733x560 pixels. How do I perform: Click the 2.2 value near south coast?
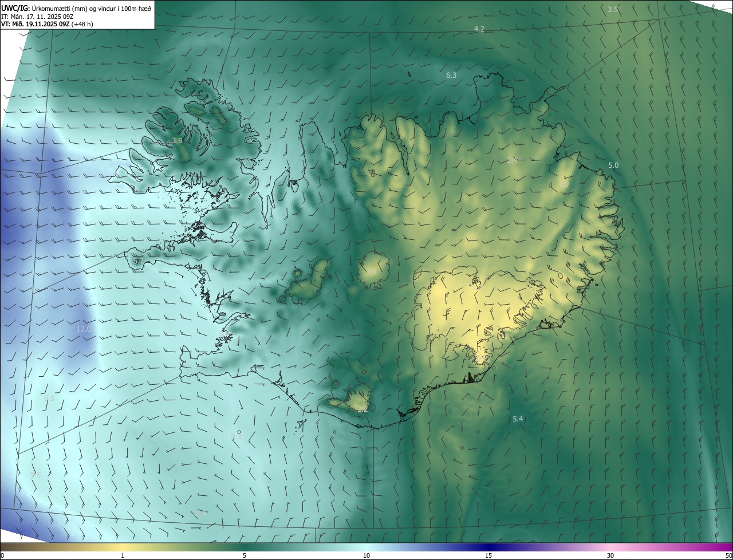coord(362,409)
